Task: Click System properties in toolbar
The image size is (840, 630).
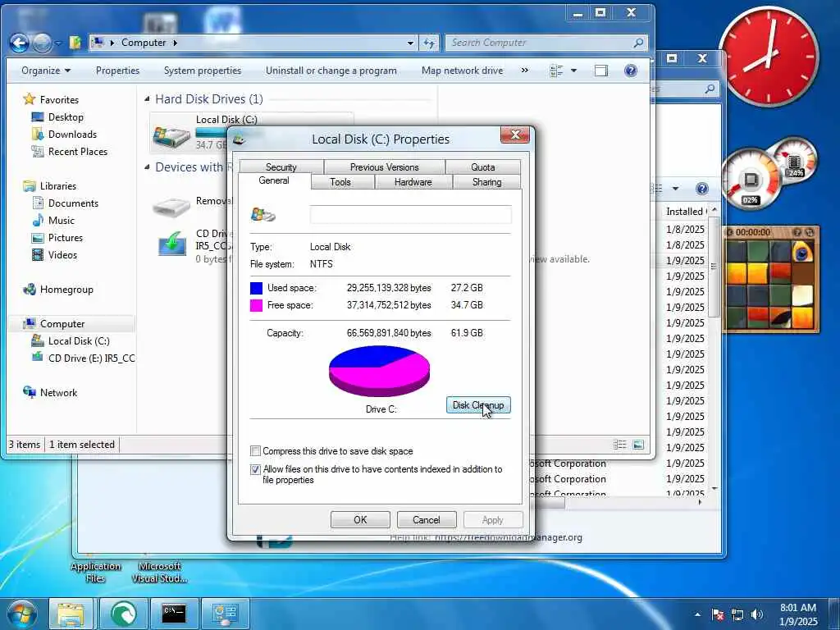Action: click(203, 71)
